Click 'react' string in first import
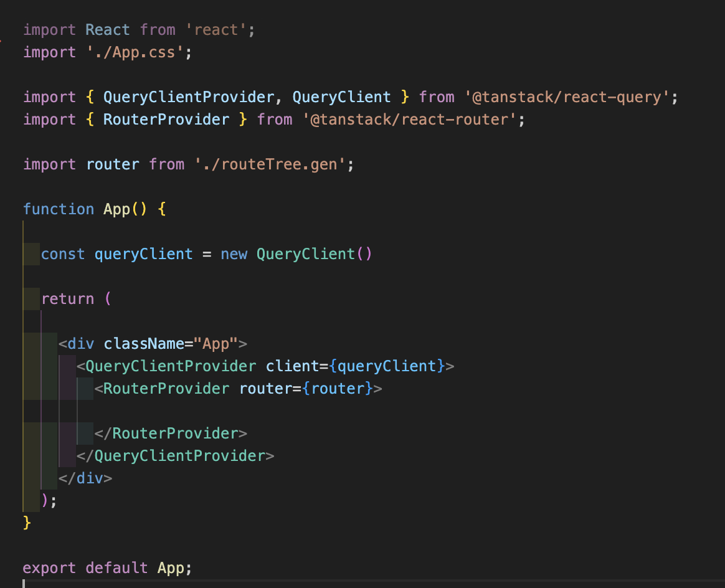 click(216, 30)
